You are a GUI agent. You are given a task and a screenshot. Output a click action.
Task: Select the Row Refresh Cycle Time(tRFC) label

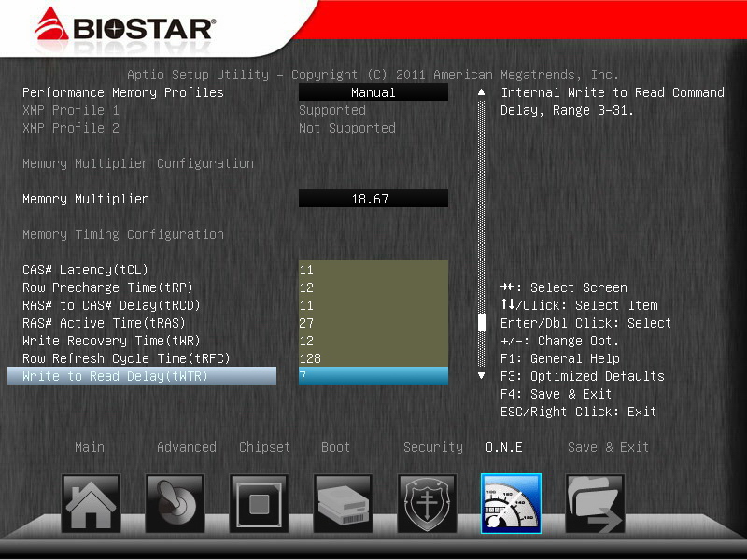point(126,358)
